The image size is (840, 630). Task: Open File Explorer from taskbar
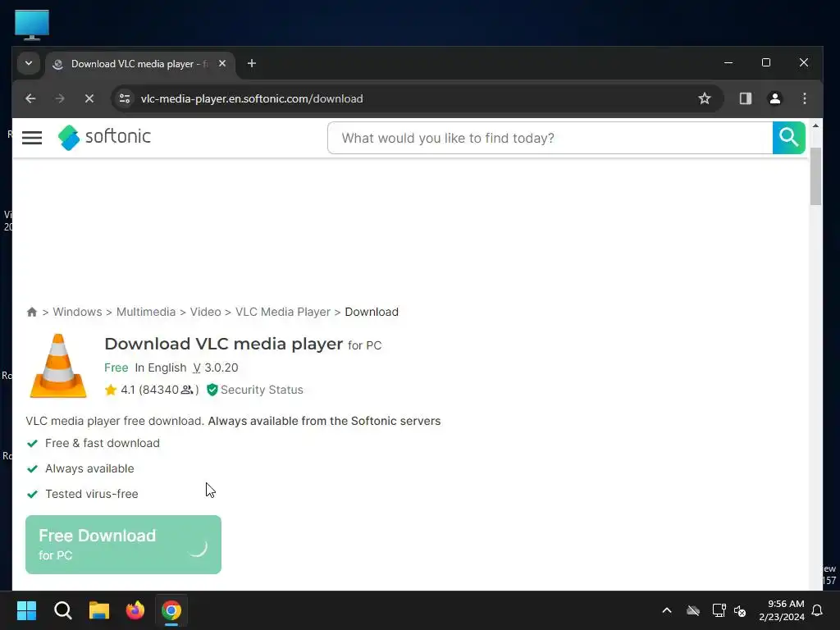[99, 610]
